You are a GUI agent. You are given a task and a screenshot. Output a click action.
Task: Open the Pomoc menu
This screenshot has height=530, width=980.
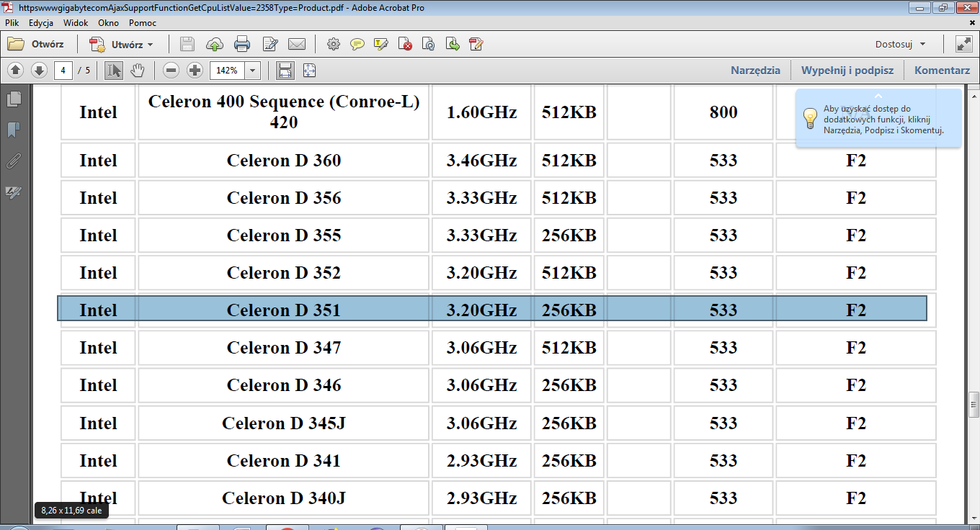click(x=143, y=23)
